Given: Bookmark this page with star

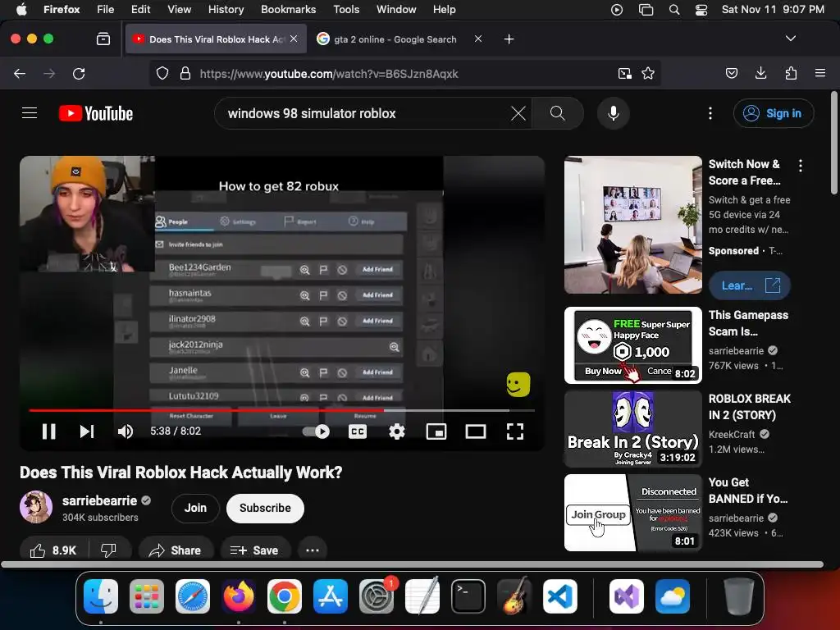Looking at the screenshot, I should 648,73.
